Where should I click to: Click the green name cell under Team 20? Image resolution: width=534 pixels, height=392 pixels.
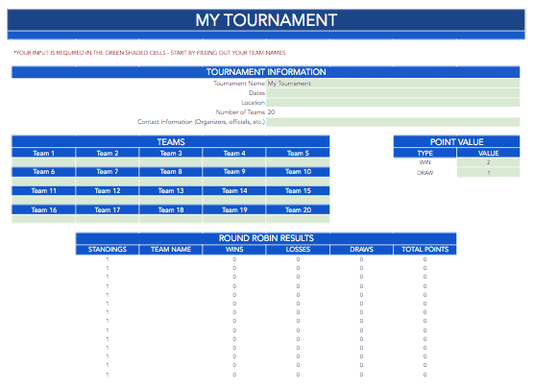coord(298,219)
